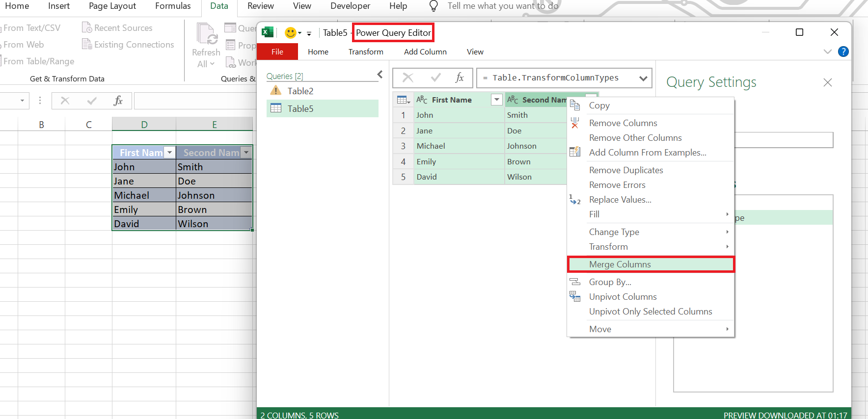
Task: Switch to Power Query View tab
Action: [x=475, y=52]
